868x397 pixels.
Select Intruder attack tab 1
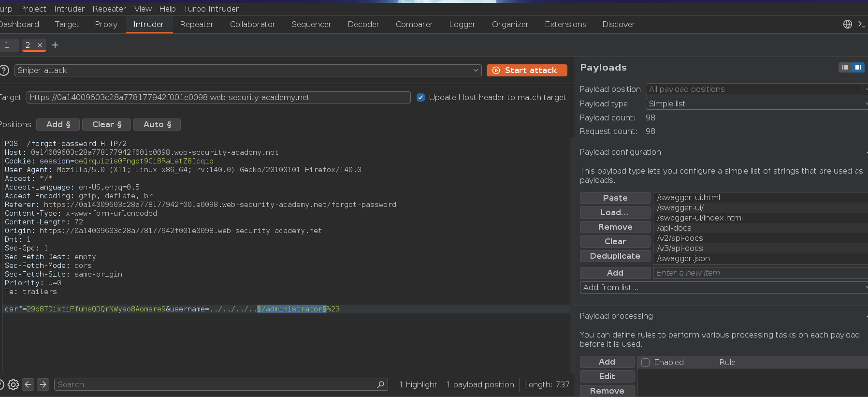(x=7, y=45)
